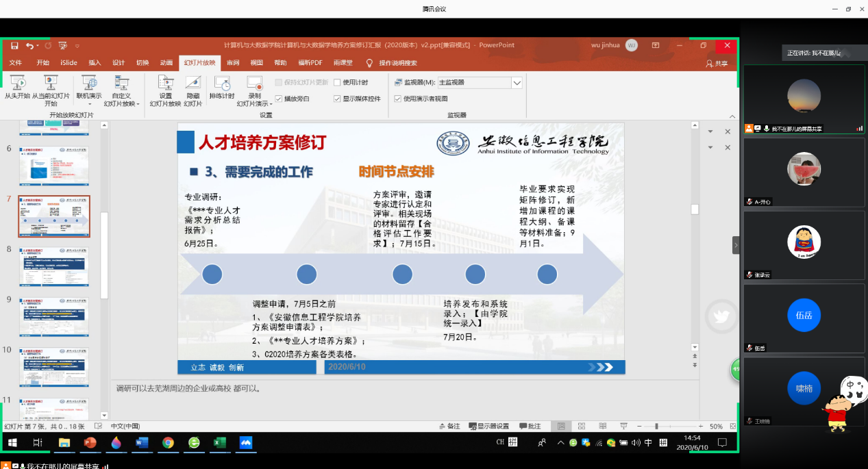Open the 监视器 monitor dropdown
Image resolution: width=868 pixels, height=469 pixels.
click(518, 82)
